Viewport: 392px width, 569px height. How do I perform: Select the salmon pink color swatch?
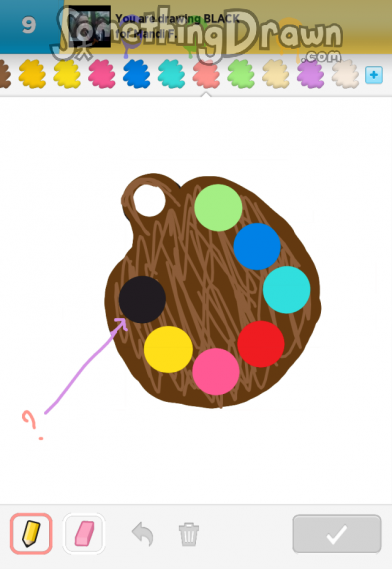click(x=206, y=74)
